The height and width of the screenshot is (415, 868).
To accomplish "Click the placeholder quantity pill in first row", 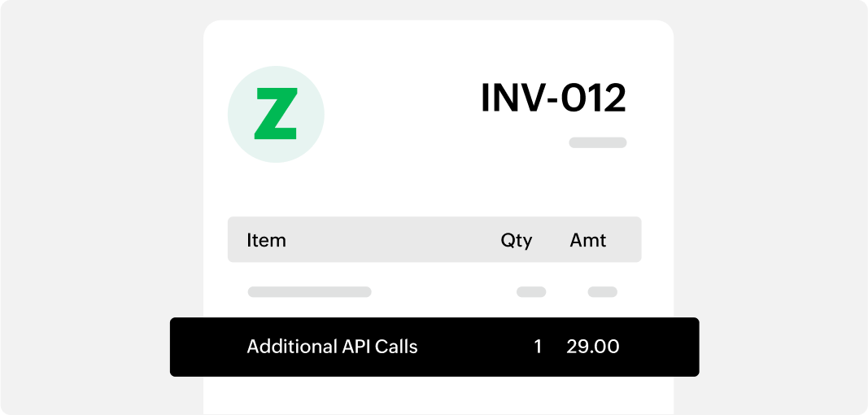I will tap(531, 291).
